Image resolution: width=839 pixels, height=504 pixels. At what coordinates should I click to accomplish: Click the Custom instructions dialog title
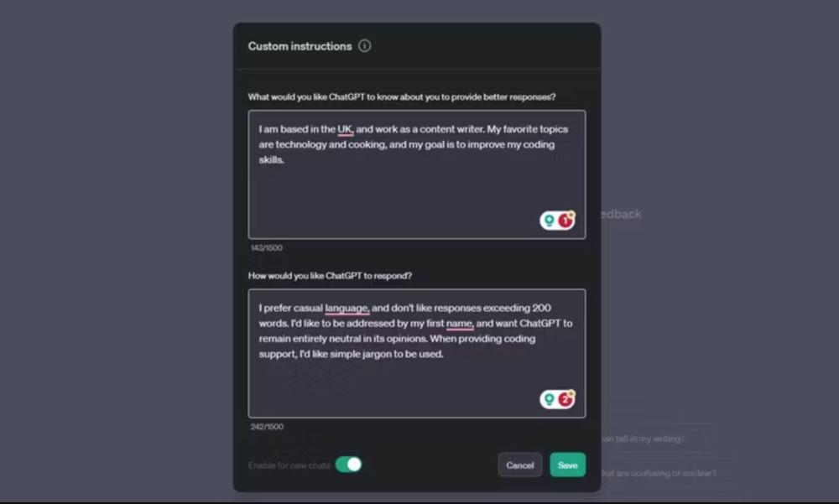tap(300, 47)
